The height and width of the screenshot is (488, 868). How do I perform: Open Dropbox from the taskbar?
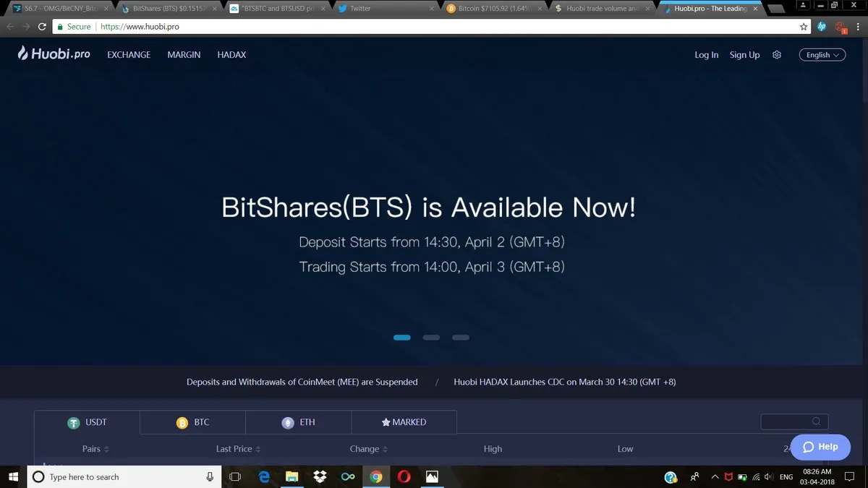pyautogui.click(x=320, y=477)
